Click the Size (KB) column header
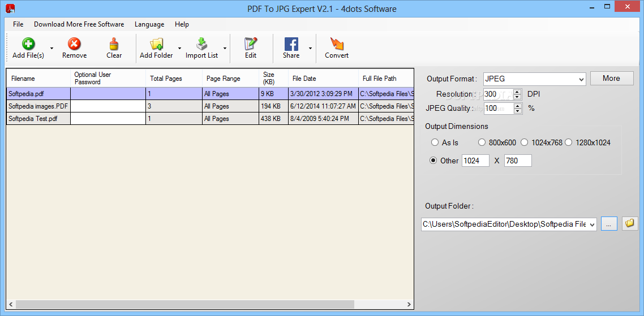 [273, 79]
